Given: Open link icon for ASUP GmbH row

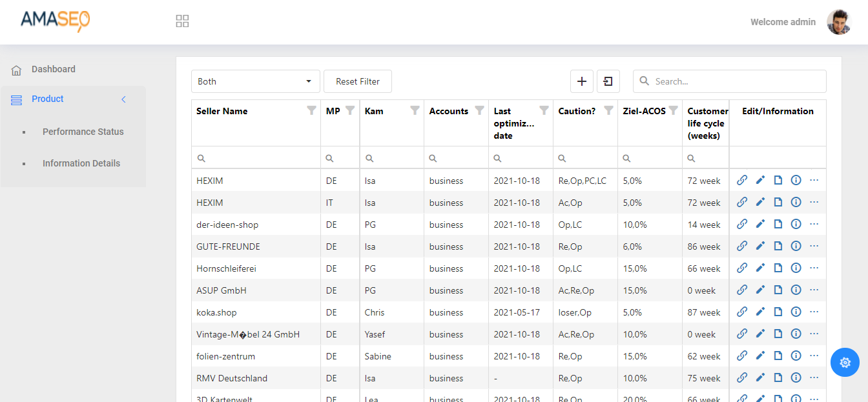Looking at the screenshot, I should 742,290.
